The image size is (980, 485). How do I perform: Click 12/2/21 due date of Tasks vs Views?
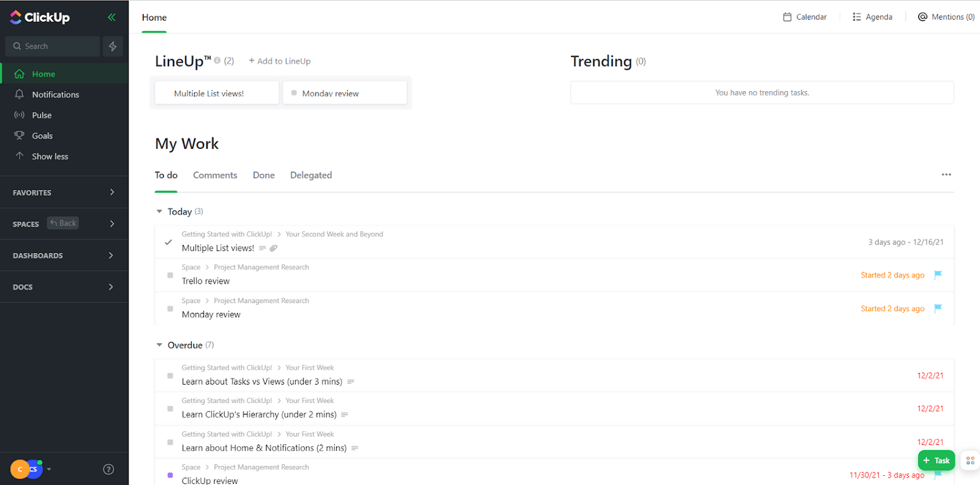coord(930,375)
